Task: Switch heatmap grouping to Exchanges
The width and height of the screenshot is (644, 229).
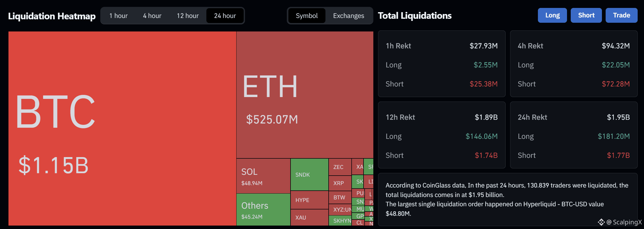Action: pos(348,16)
